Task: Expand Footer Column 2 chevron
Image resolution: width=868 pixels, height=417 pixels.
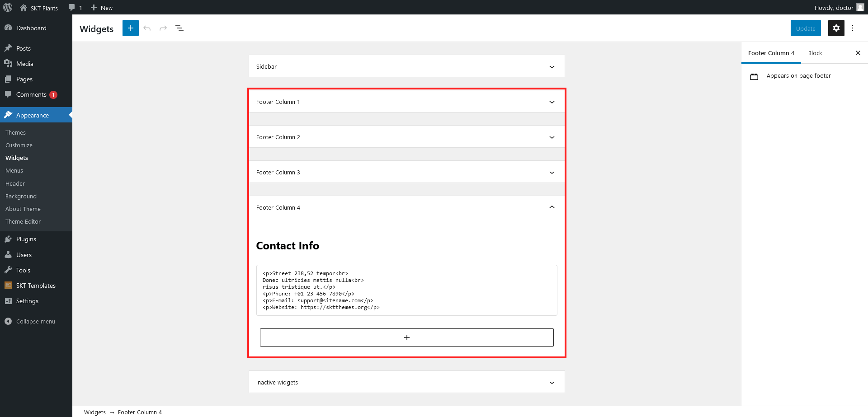Action: pos(552,137)
